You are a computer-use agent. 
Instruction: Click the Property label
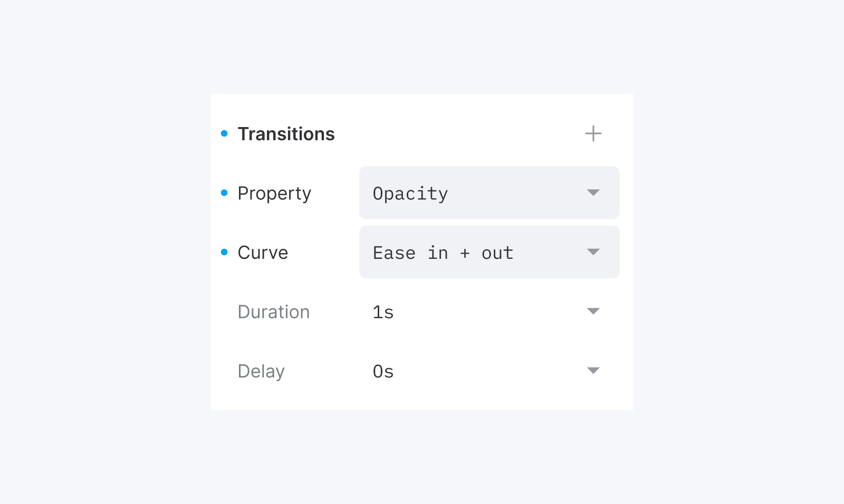coord(274,193)
